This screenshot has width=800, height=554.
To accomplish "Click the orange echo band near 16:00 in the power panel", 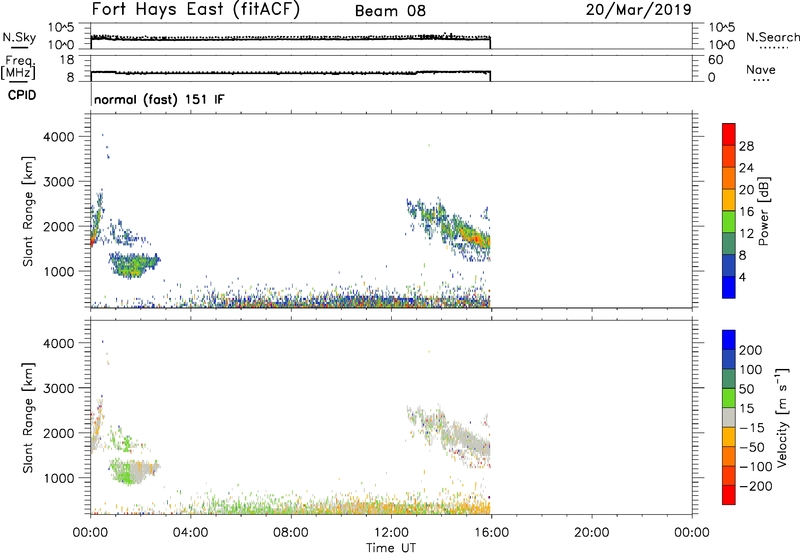I will tap(474, 237).
